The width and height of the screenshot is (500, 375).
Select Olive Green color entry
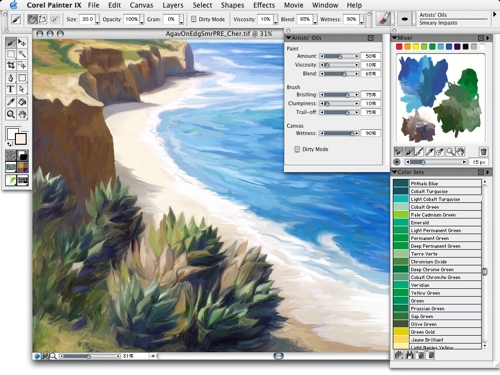click(437, 324)
